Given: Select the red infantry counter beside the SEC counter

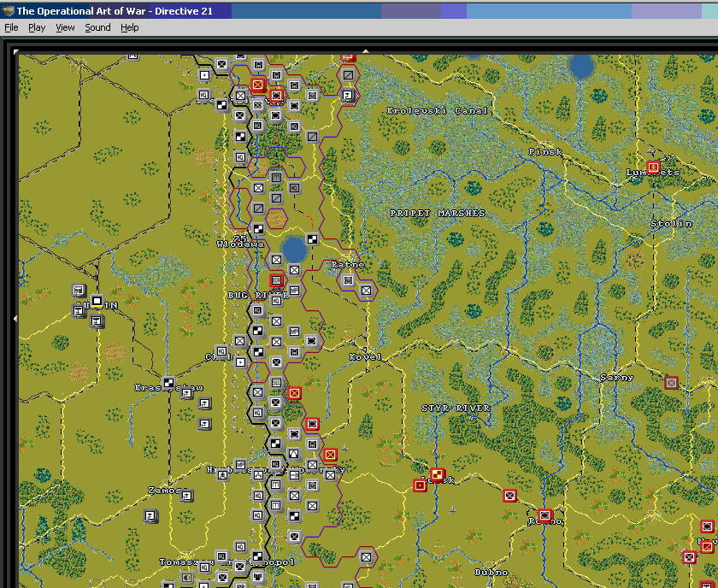Looking at the screenshot, I should pos(294,393).
